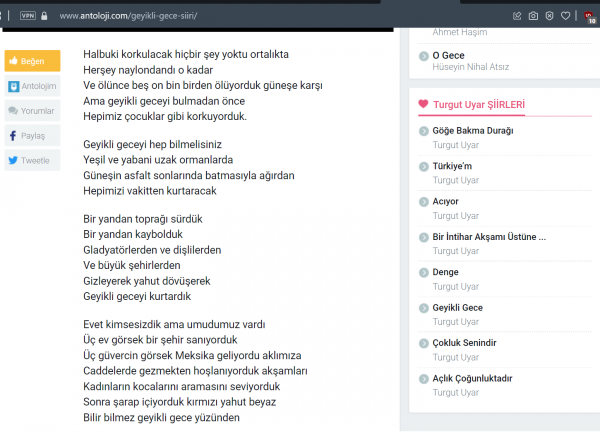Click the arrow bullet next to O Gece
The image size is (600, 432).
[424, 56]
